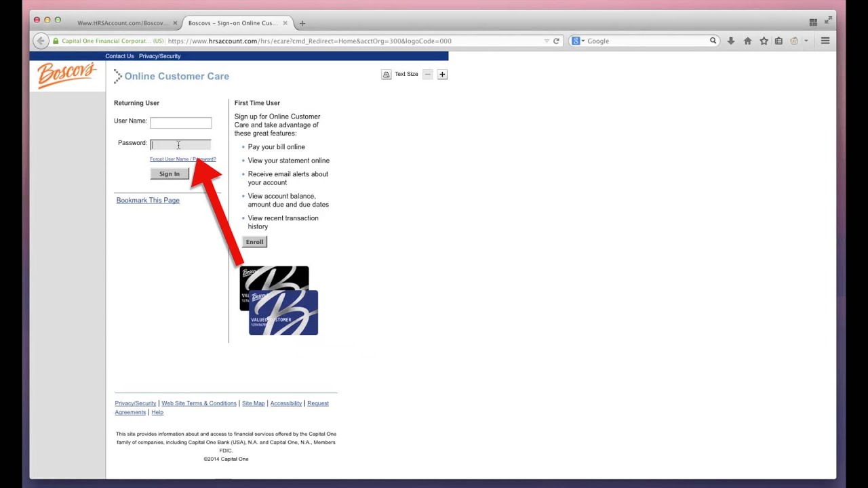Print the page with printer icon
This screenshot has width=868, height=488.
click(x=387, y=75)
